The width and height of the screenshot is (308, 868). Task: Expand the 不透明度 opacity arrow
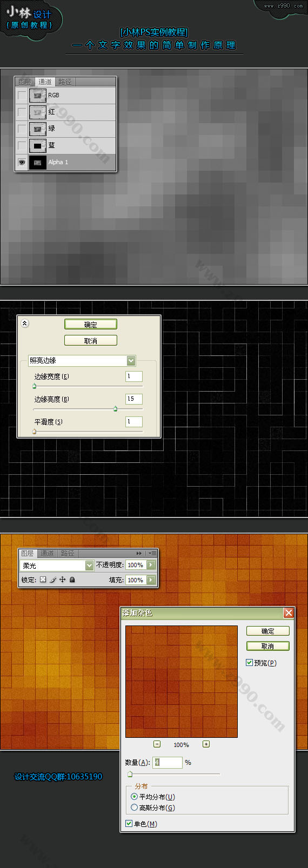151,565
